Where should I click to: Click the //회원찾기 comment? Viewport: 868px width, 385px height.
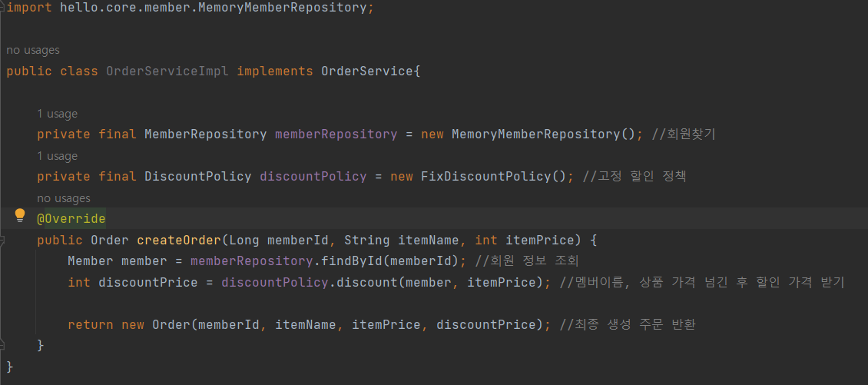pyautogui.click(x=684, y=134)
